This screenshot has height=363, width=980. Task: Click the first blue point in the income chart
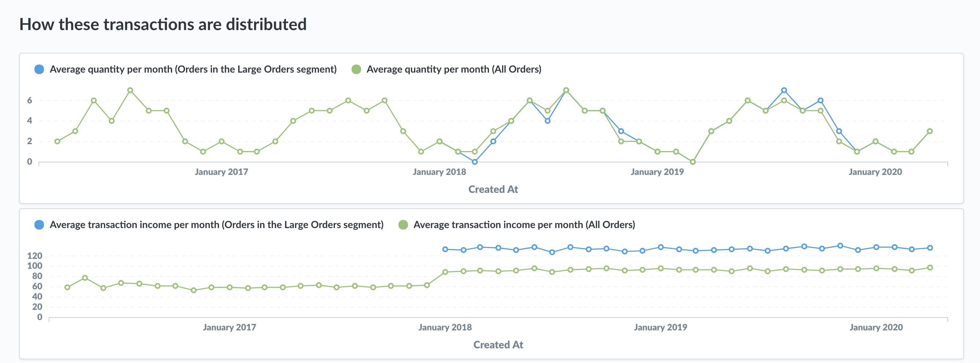point(445,249)
